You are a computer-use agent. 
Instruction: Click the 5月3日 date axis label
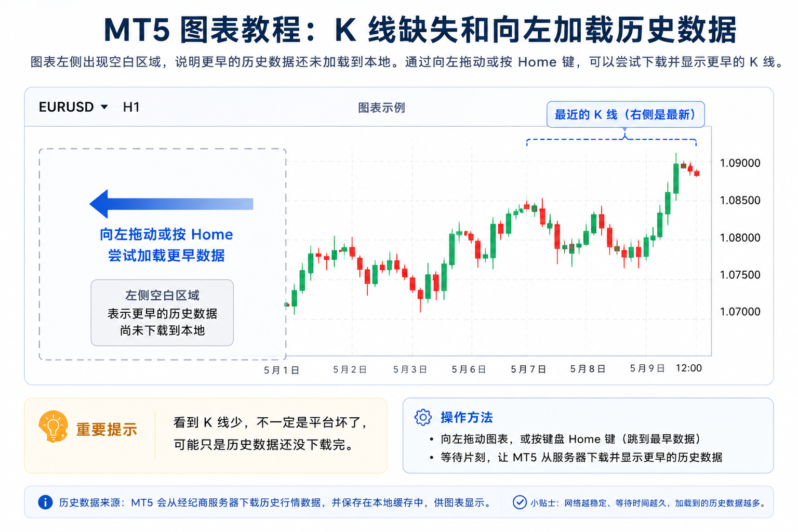tap(410, 369)
